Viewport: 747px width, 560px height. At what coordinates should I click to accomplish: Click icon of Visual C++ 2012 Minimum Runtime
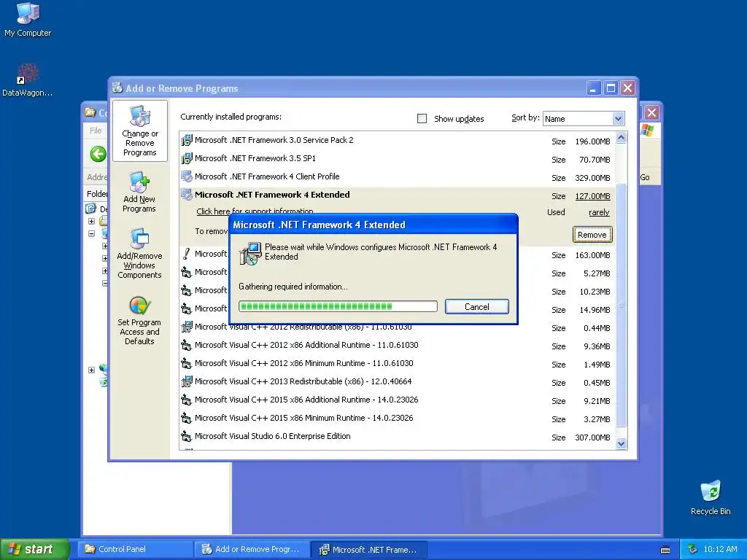[187, 363]
